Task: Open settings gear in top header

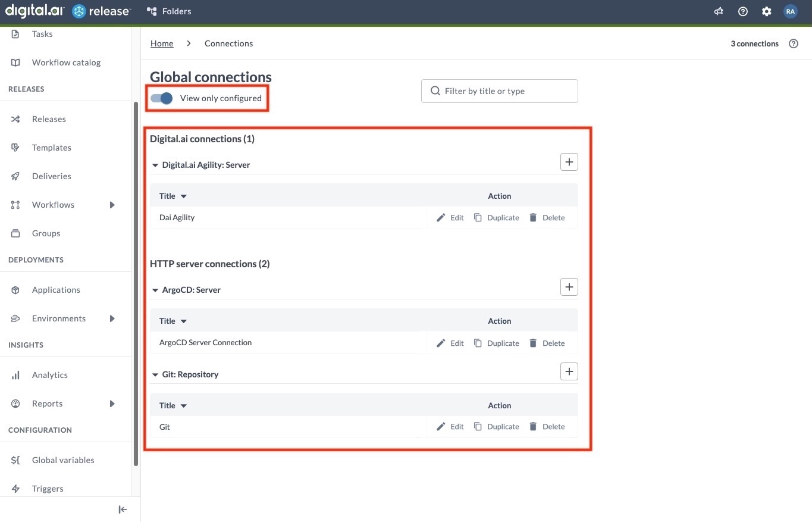Action: pyautogui.click(x=766, y=11)
